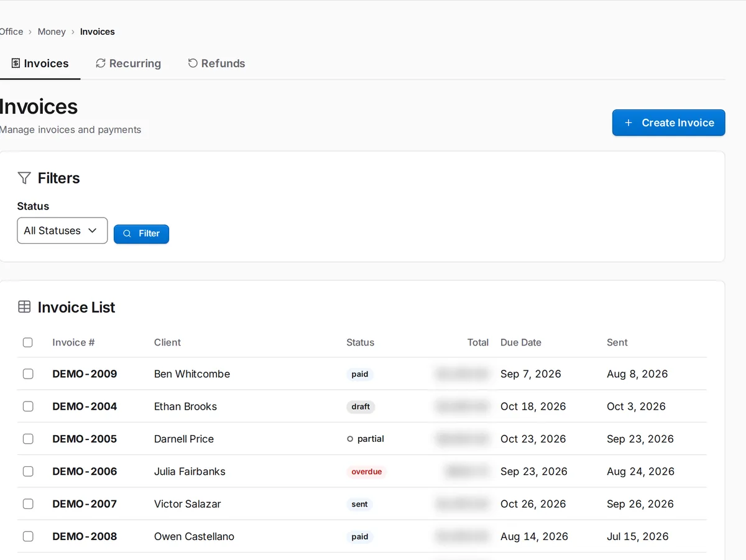Open the All Statuses dropdown
The image size is (746, 560).
pyautogui.click(x=62, y=231)
